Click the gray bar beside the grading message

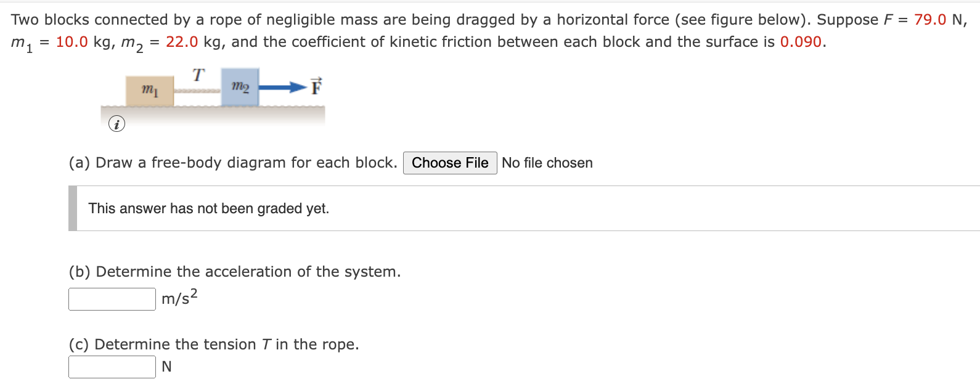tap(72, 208)
